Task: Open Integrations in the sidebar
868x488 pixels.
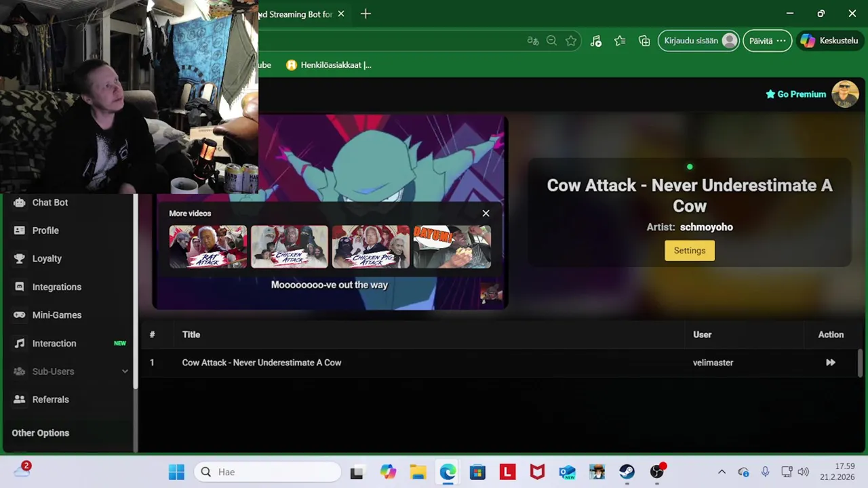Action: point(57,287)
